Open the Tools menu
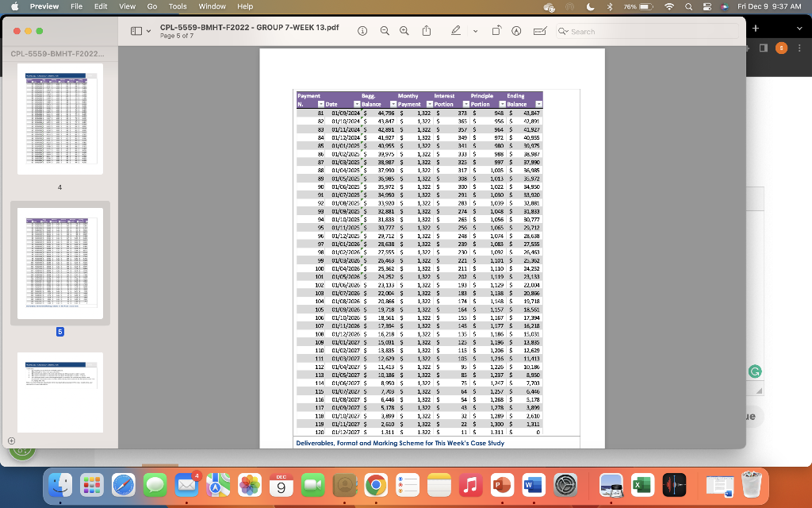The image size is (812, 508). point(177,7)
